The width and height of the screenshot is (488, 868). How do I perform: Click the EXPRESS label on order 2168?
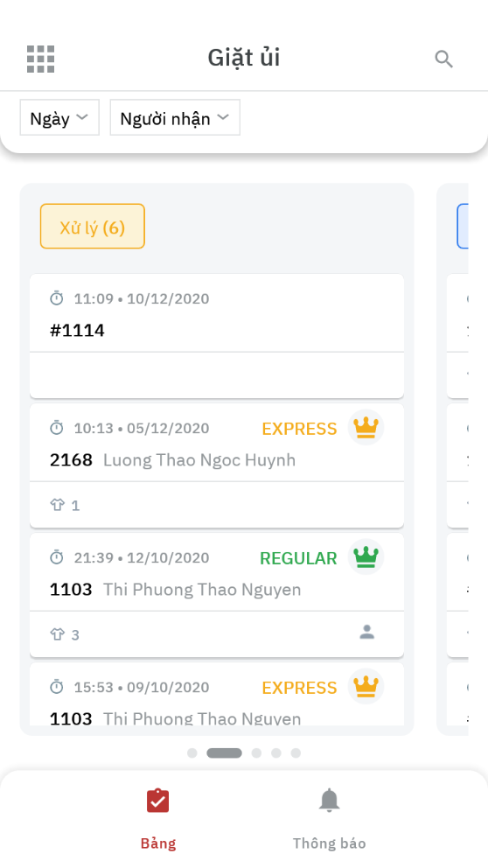coord(299,429)
